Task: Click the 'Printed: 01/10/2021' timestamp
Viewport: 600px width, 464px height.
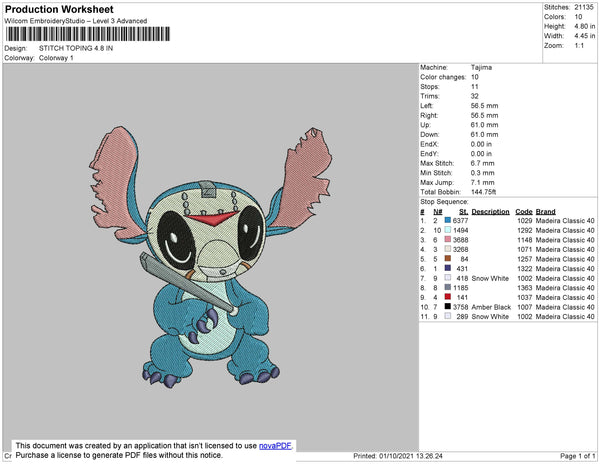Action: pos(398,456)
